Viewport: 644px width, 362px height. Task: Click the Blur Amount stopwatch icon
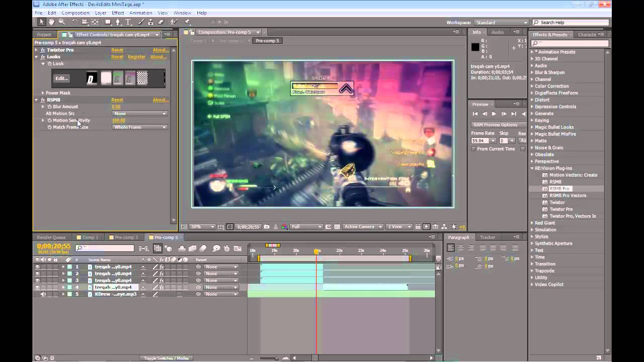pyautogui.click(x=49, y=107)
